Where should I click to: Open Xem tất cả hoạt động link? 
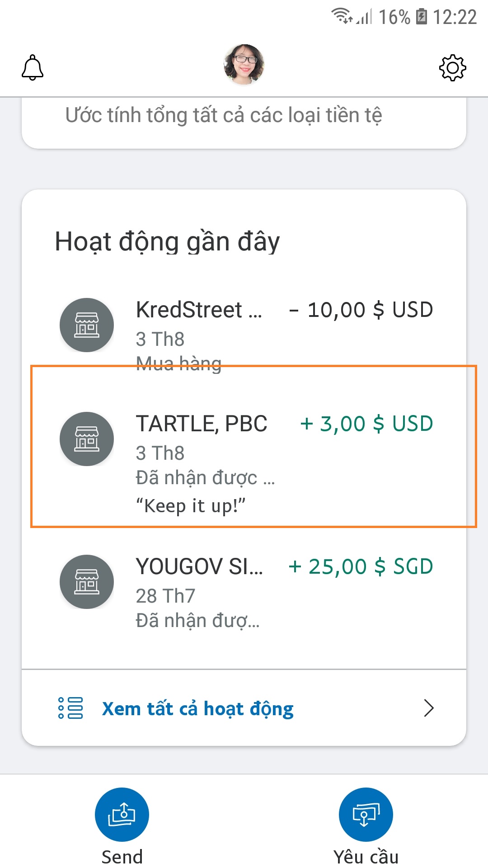point(198,708)
